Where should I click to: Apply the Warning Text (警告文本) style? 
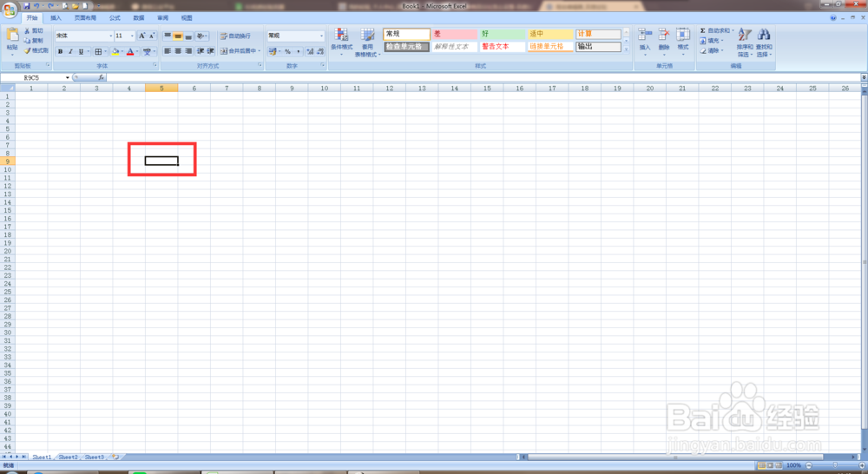coord(502,47)
